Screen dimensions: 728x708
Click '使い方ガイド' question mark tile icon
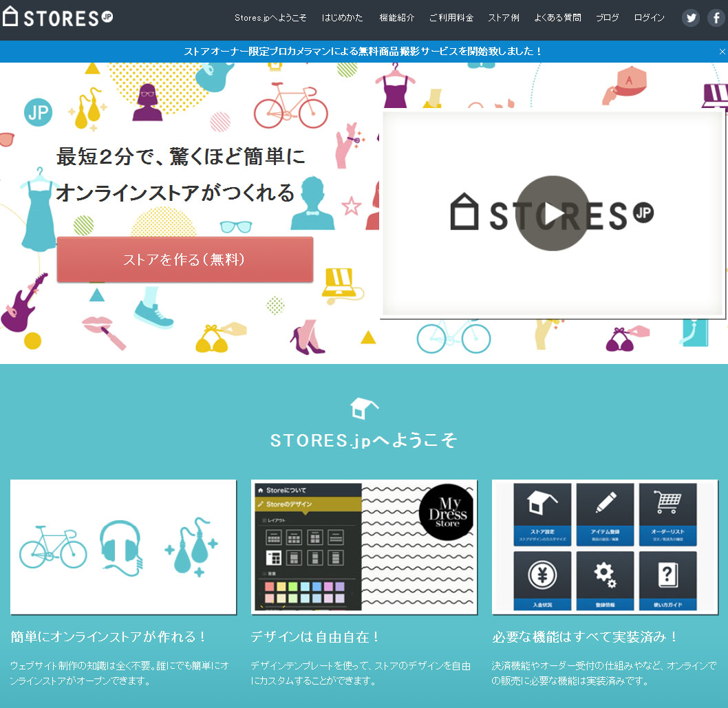point(667,581)
